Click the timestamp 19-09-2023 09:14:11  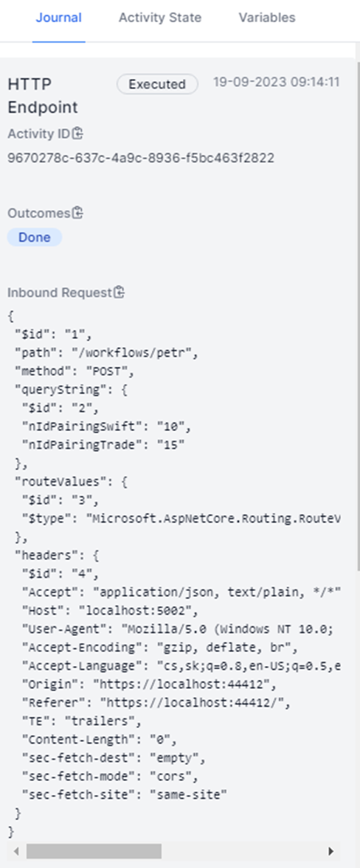pyautogui.click(x=277, y=83)
